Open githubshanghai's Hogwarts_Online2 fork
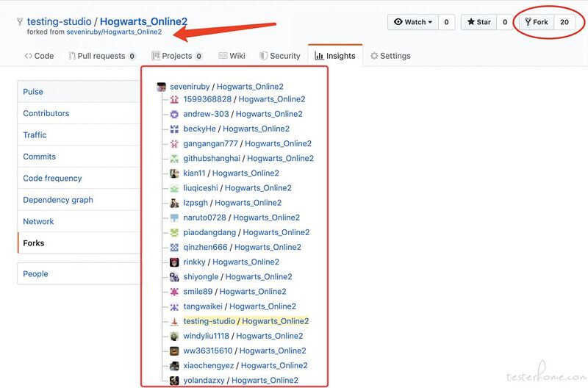The height and width of the screenshot is (388, 588). tap(281, 158)
